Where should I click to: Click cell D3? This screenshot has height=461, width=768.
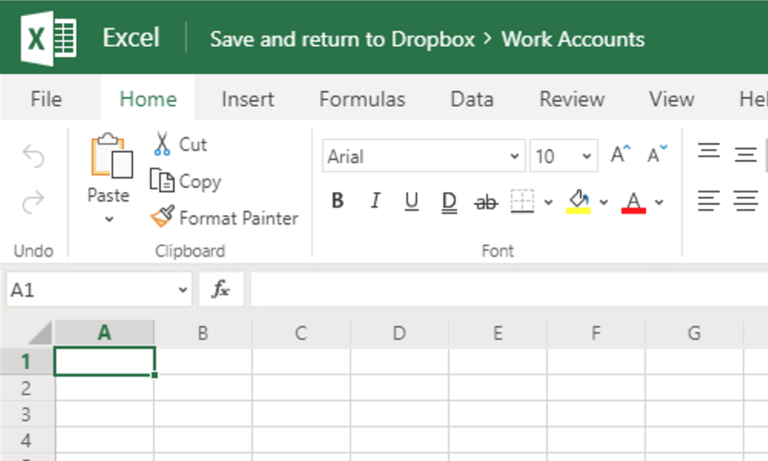(x=399, y=414)
